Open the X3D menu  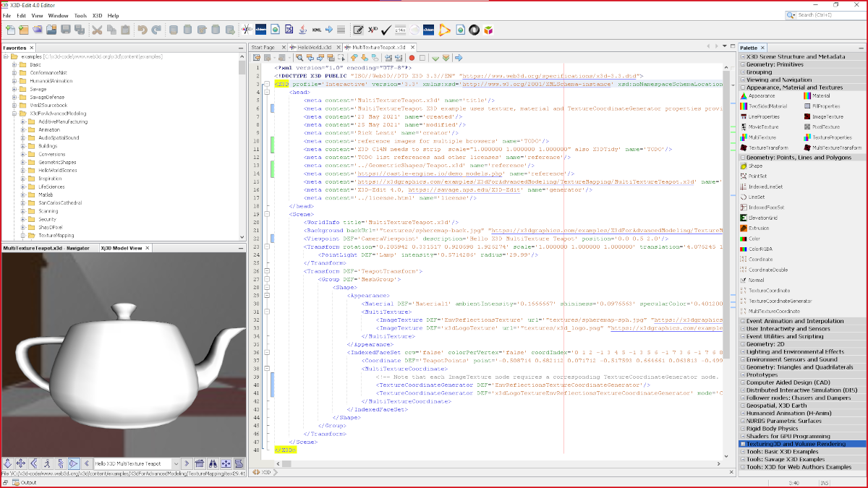coord(97,15)
